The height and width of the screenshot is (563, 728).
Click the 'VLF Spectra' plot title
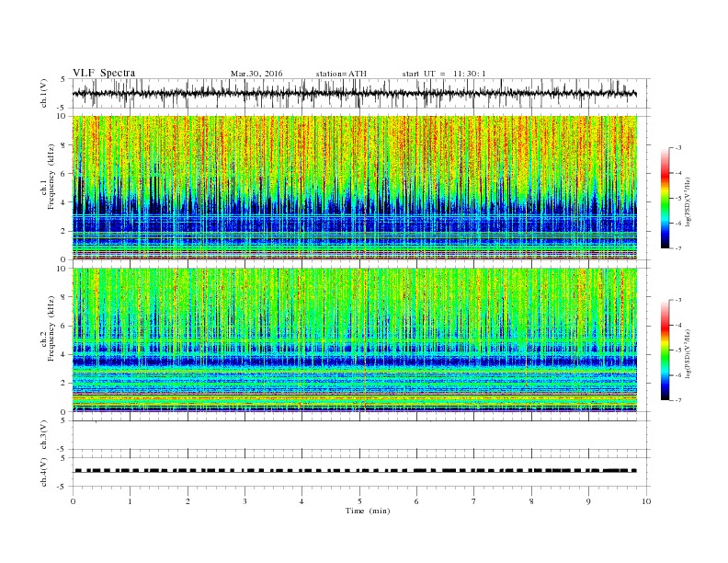(x=104, y=73)
